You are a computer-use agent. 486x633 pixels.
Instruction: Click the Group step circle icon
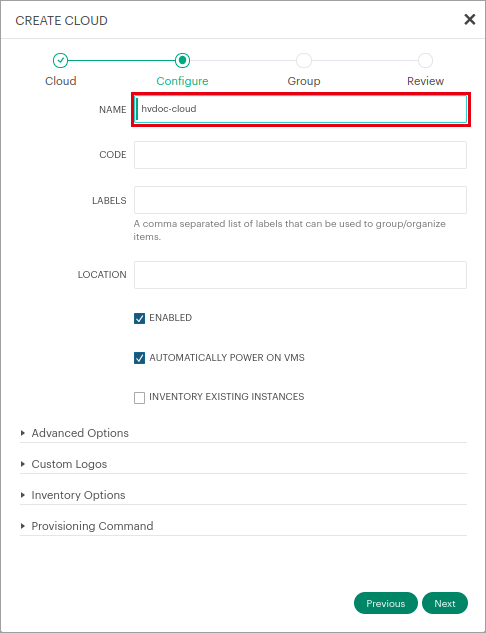[304, 61]
